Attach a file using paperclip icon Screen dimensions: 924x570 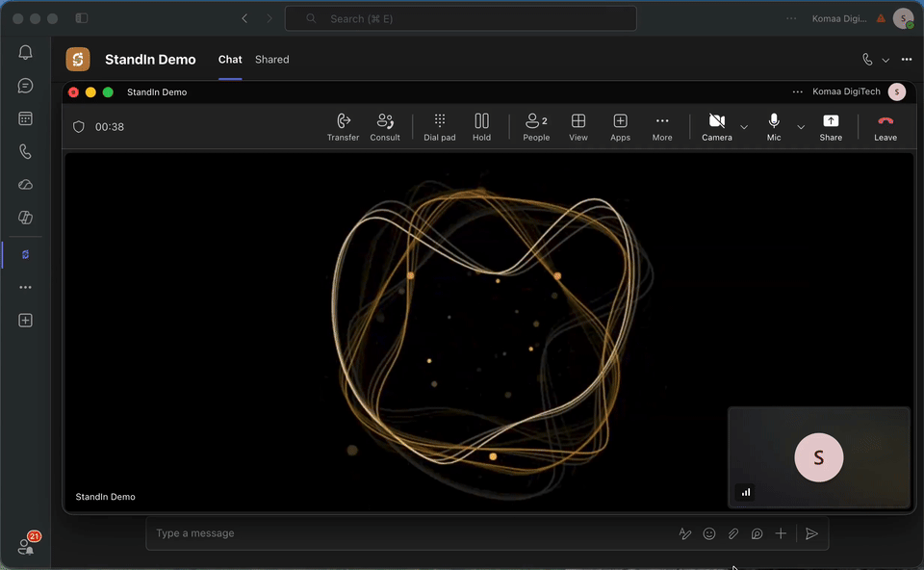[x=733, y=533]
